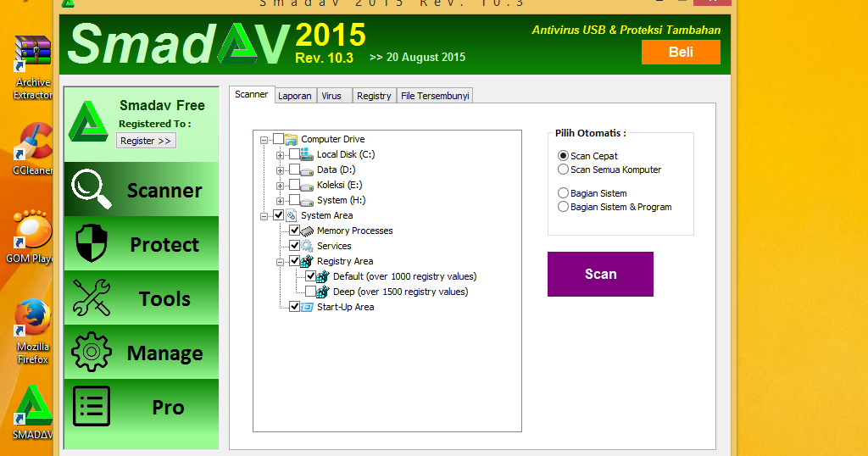Click the Local Disk (C:) drive icon
Viewport: 868px width, 456px height.
[x=307, y=154]
